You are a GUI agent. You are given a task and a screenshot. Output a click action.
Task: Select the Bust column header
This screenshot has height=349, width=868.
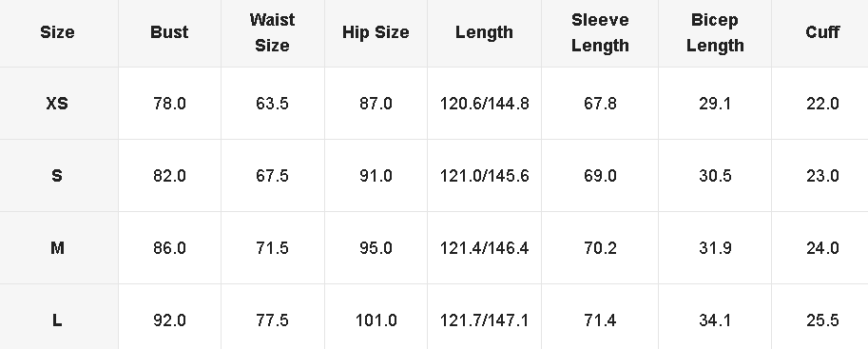pyautogui.click(x=169, y=32)
